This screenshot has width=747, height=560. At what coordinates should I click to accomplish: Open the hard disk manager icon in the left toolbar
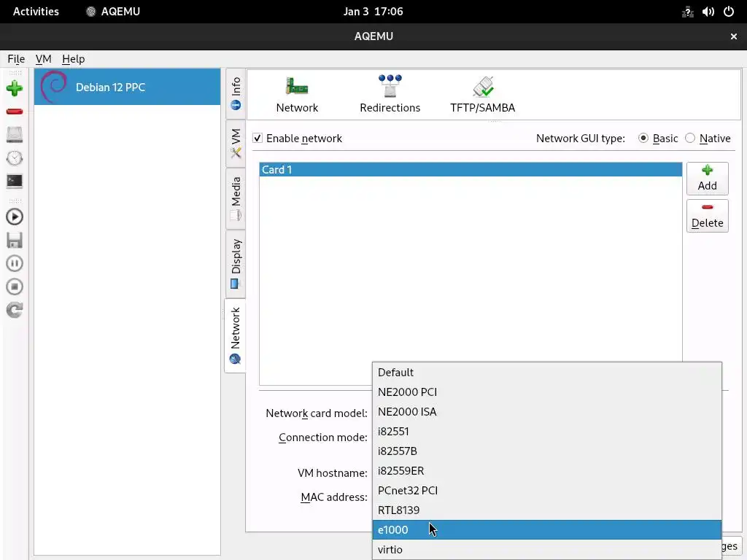[x=15, y=135]
